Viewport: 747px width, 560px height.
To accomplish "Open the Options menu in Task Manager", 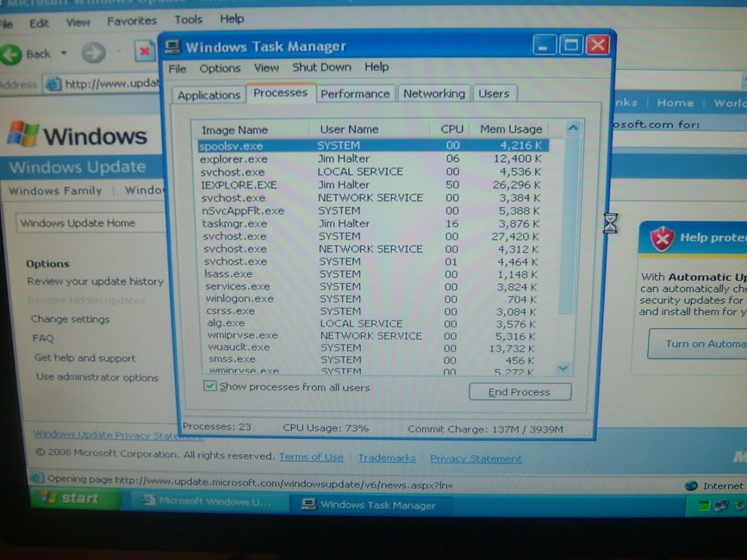I will coord(220,67).
